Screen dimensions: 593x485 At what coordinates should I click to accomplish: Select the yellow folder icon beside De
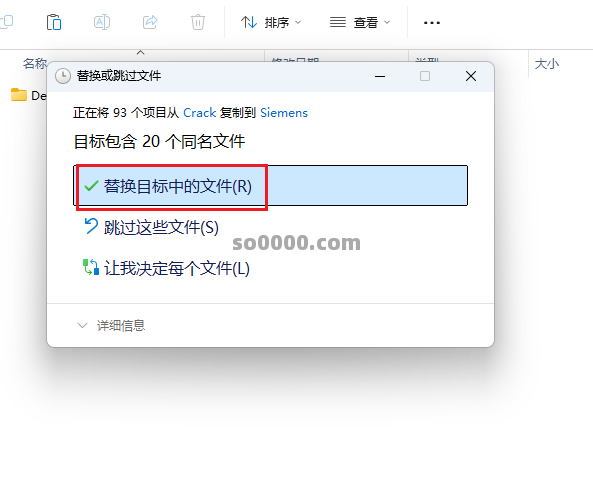[19, 95]
